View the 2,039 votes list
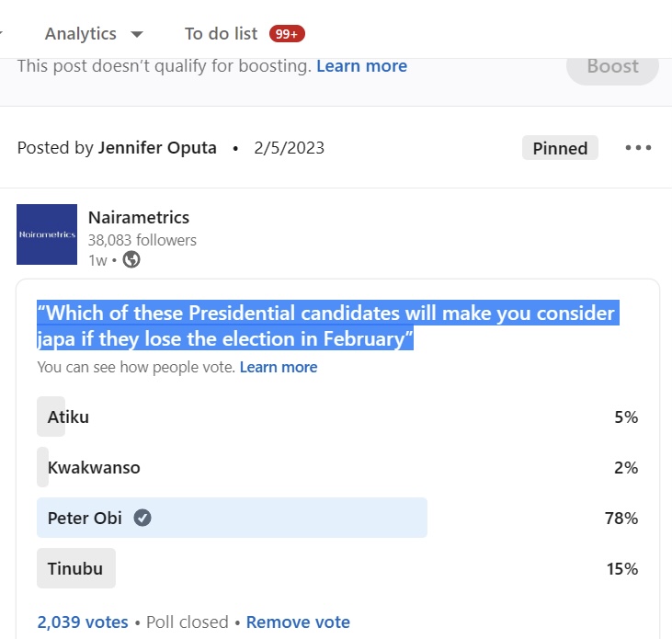This screenshot has height=639, width=672. pos(83,622)
